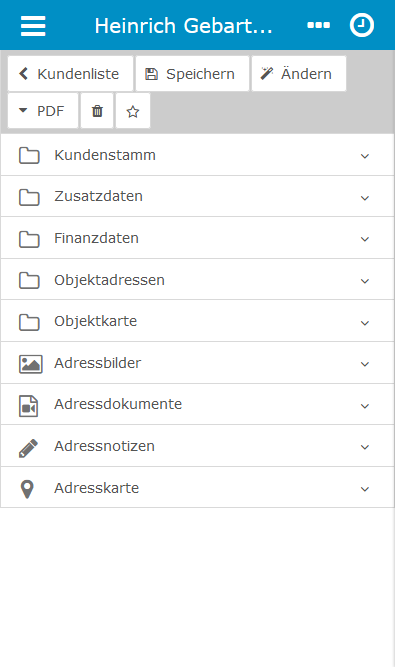The image size is (395, 667).
Task: Open the Objektadressen section
Action: point(197,279)
